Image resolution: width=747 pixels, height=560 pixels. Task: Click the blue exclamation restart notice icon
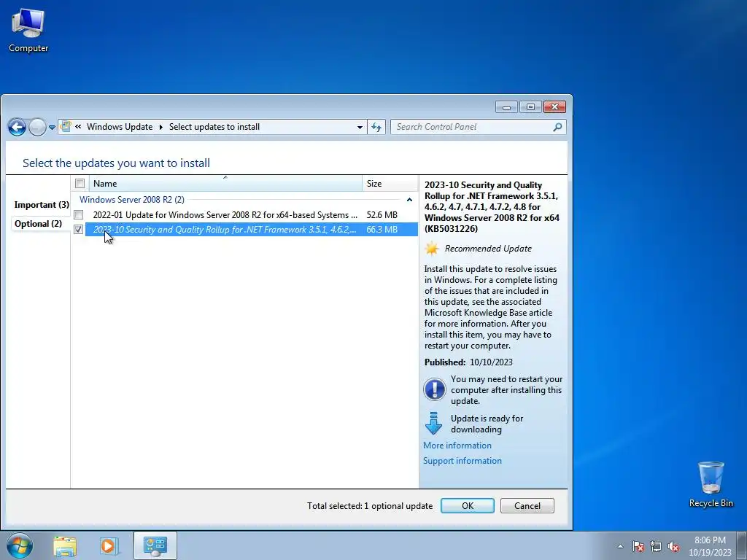(x=435, y=389)
